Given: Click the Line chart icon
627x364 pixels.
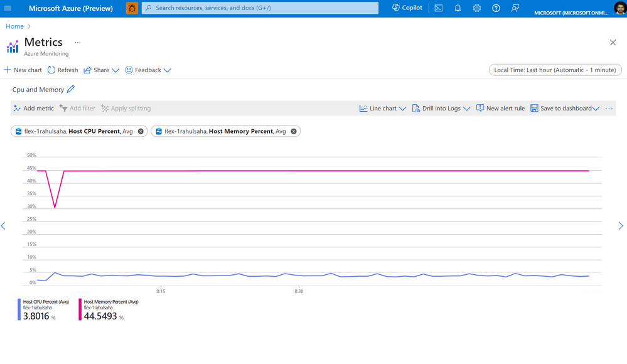Looking at the screenshot, I should (x=363, y=109).
